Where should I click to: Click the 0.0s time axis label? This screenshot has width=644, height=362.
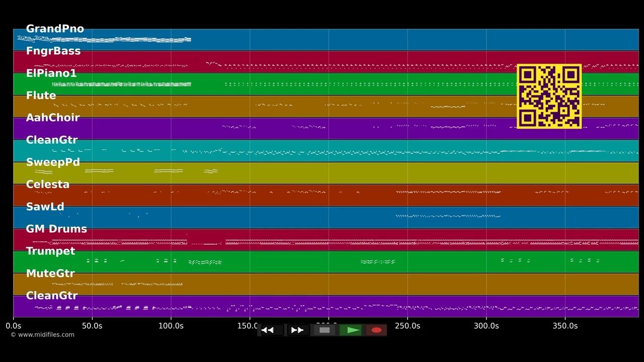(x=14, y=326)
